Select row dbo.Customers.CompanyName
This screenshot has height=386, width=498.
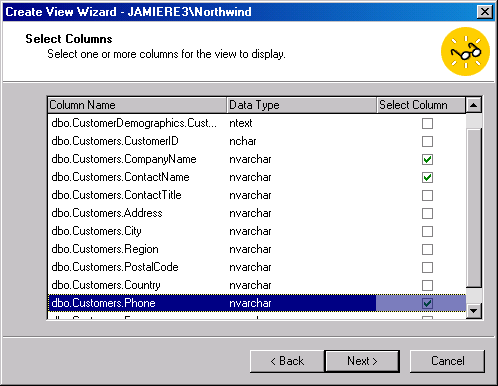pyautogui.click(x=257, y=159)
